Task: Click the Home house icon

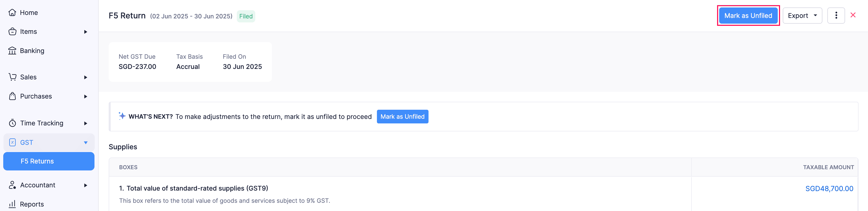Action: tap(12, 12)
